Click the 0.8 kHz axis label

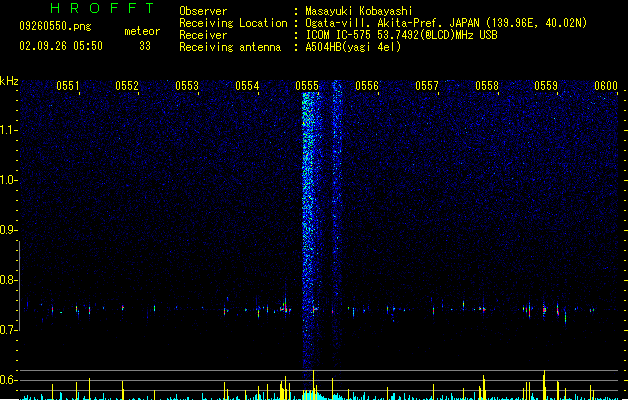click(x=8, y=280)
